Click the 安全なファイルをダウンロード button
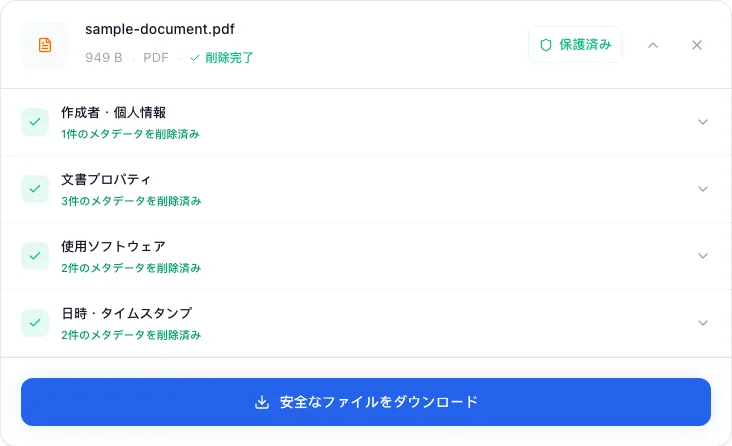 pos(366,402)
